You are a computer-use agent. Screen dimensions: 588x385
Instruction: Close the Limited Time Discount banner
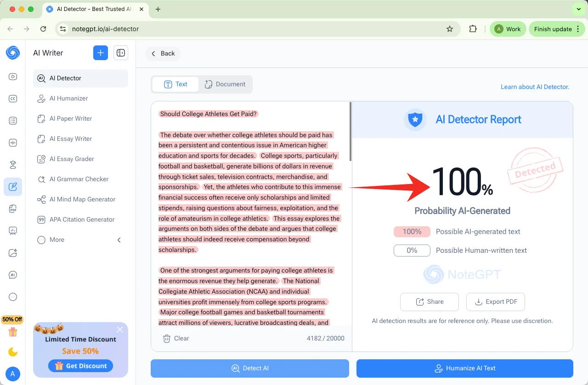pyautogui.click(x=120, y=329)
